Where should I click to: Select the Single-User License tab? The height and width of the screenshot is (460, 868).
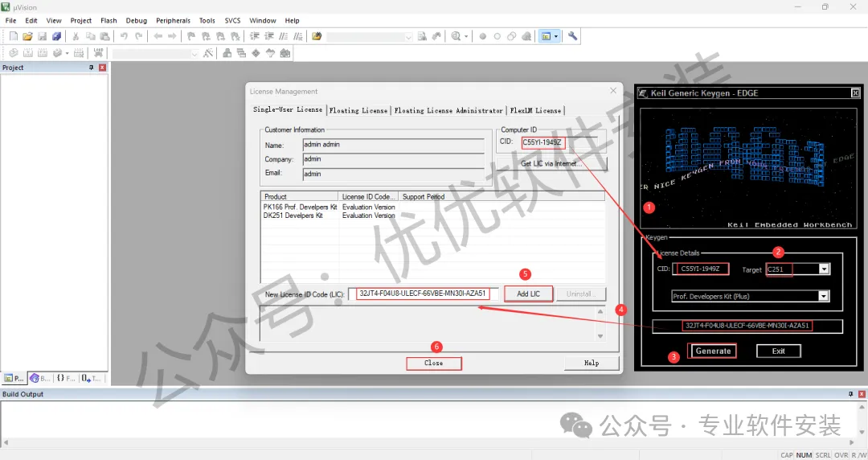tap(288, 109)
